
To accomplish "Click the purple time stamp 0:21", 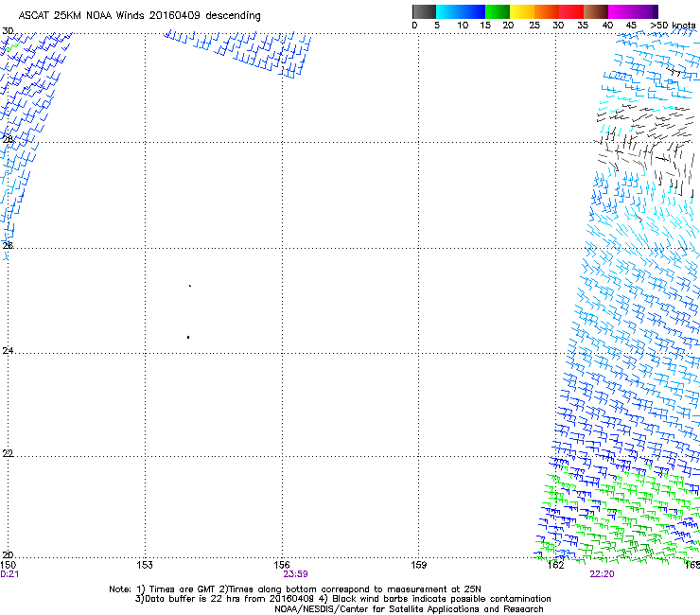I will pyautogui.click(x=9, y=574).
